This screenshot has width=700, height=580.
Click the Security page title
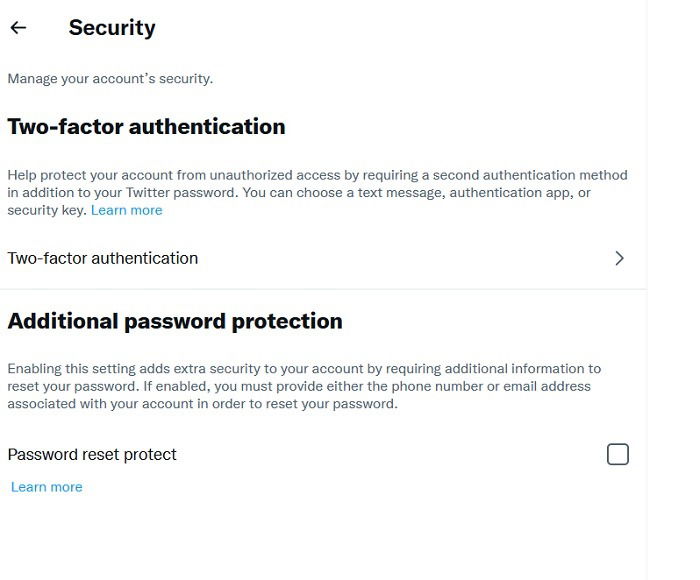tap(112, 28)
